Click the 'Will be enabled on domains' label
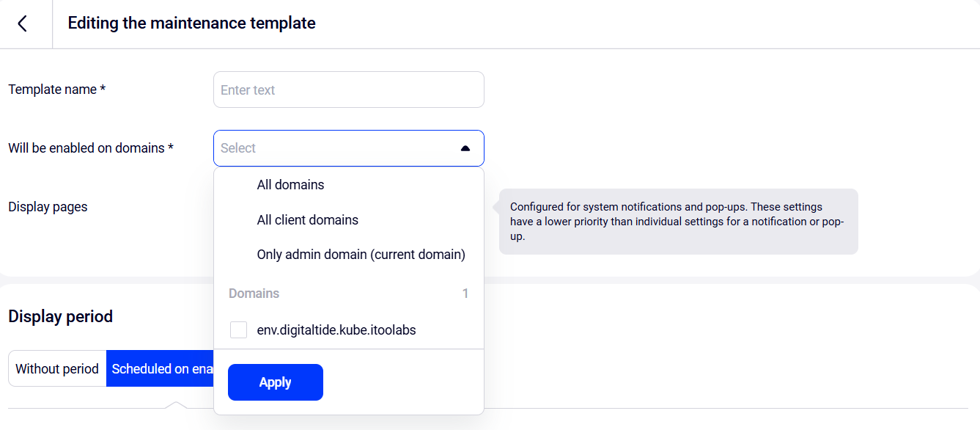 (x=90, y=148)
